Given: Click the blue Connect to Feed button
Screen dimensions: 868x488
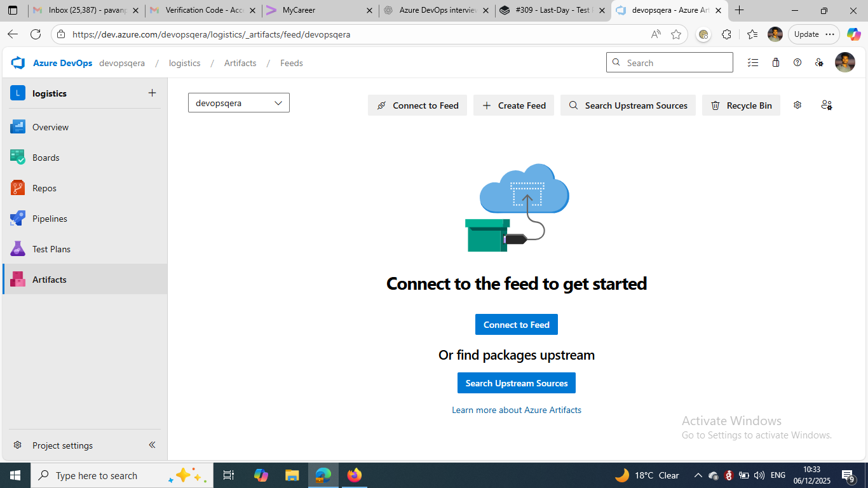Looking at the screenshot, I should tap(516, 325).
